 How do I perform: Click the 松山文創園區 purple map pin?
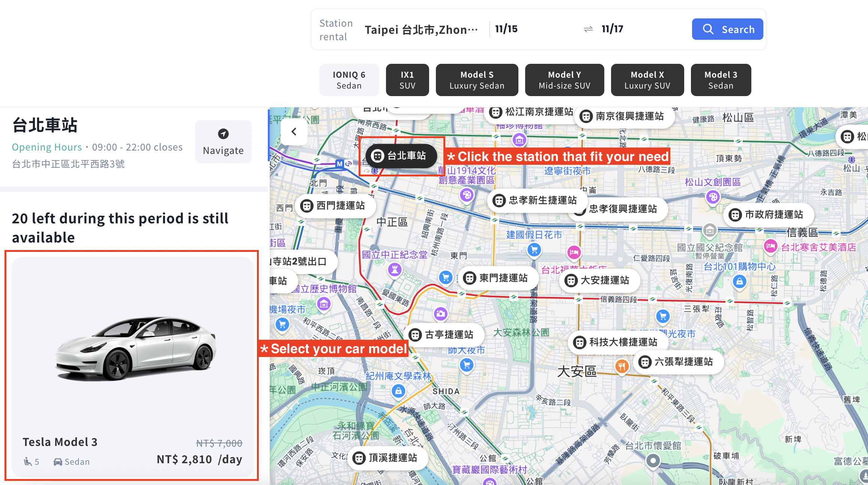coord(713,197)
